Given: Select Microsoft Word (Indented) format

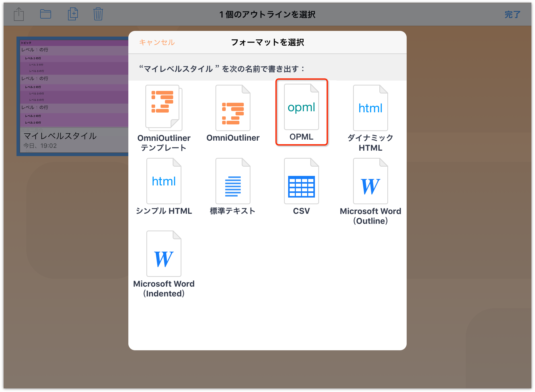Looking at the screenshot, I should pyautogui.click(x=164, y=264).
